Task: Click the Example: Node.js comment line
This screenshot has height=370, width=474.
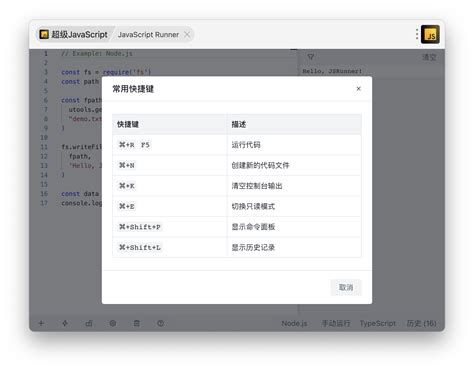Action: click(x=97, y=53)
